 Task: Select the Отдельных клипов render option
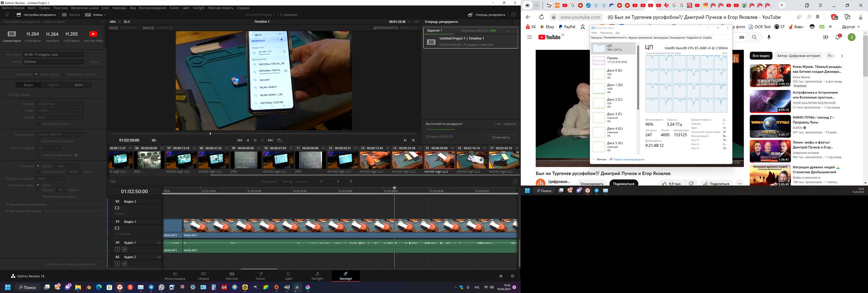pyautogui.click(x=63, y=74)
